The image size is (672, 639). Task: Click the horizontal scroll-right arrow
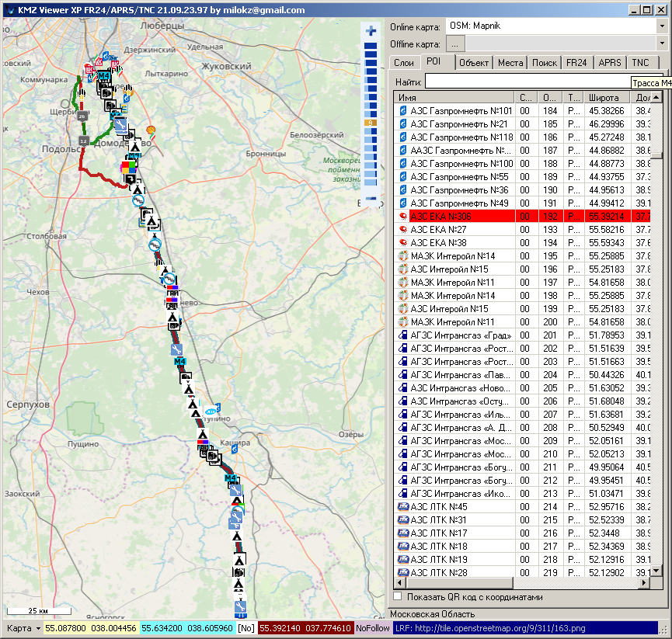(644, 582)
